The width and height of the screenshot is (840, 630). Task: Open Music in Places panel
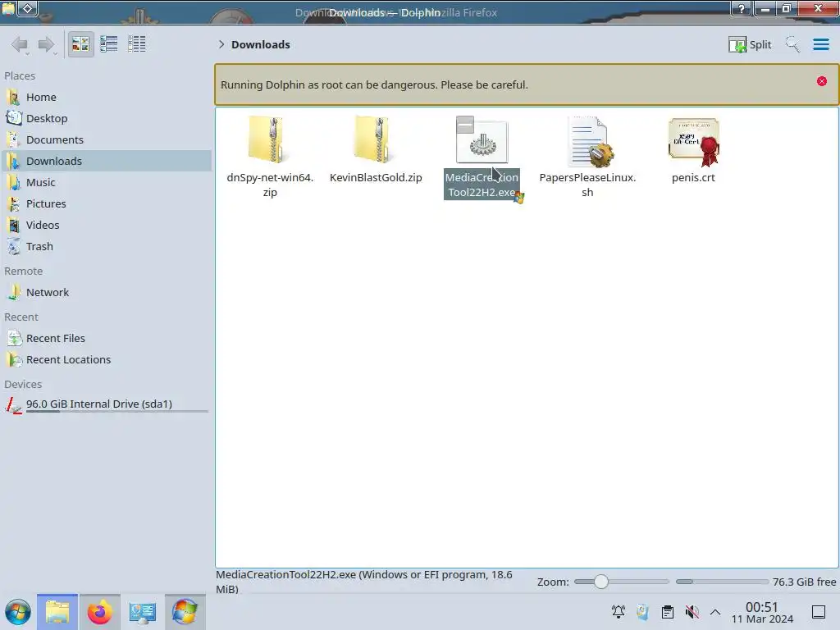(x=107, y=183)
